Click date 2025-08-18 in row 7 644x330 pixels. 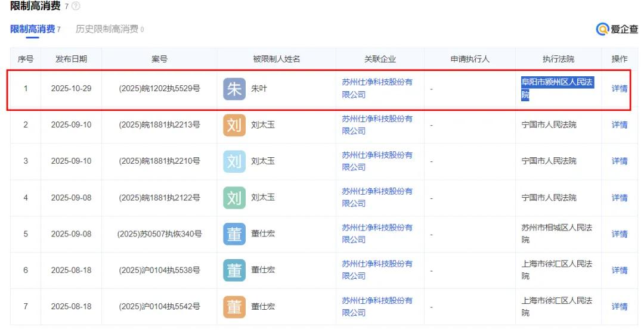[71, 306]
